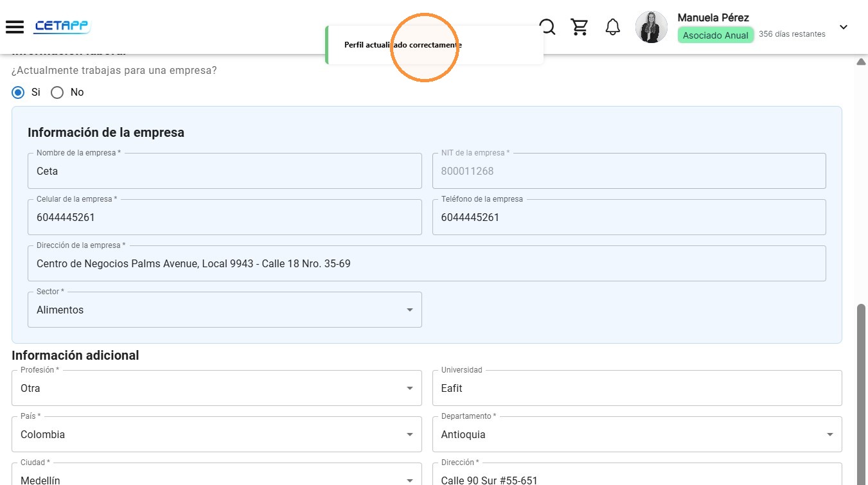Click the Dirección field with Calle 90 Sur

637,474
